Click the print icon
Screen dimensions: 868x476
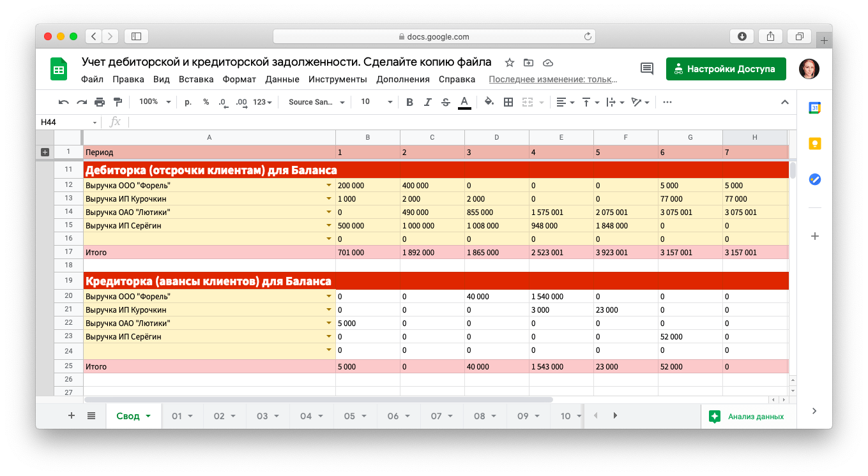pos(100,102)
